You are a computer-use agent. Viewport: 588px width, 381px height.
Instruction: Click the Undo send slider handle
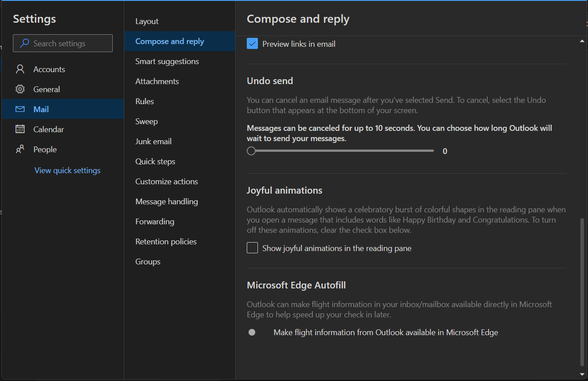click(x=251, y=151)
